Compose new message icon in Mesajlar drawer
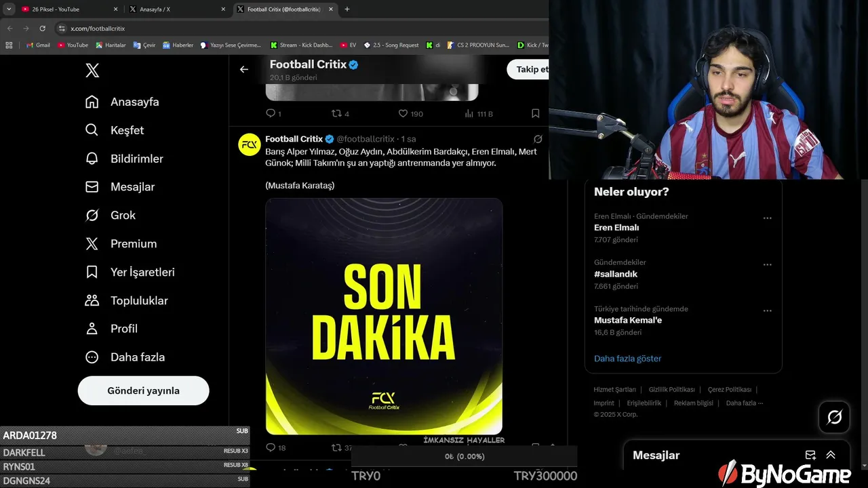This screenshot has height=488, width=868. pyautogui.click(x=810, y=455)
